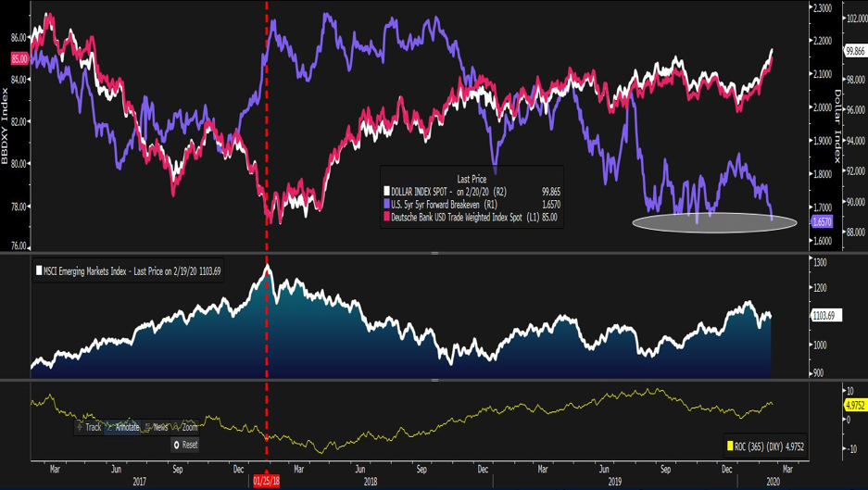Screen dimensions: 868x490
Task: Click the purple 1.6570 axis flag
Action: (x=821, y=222)
